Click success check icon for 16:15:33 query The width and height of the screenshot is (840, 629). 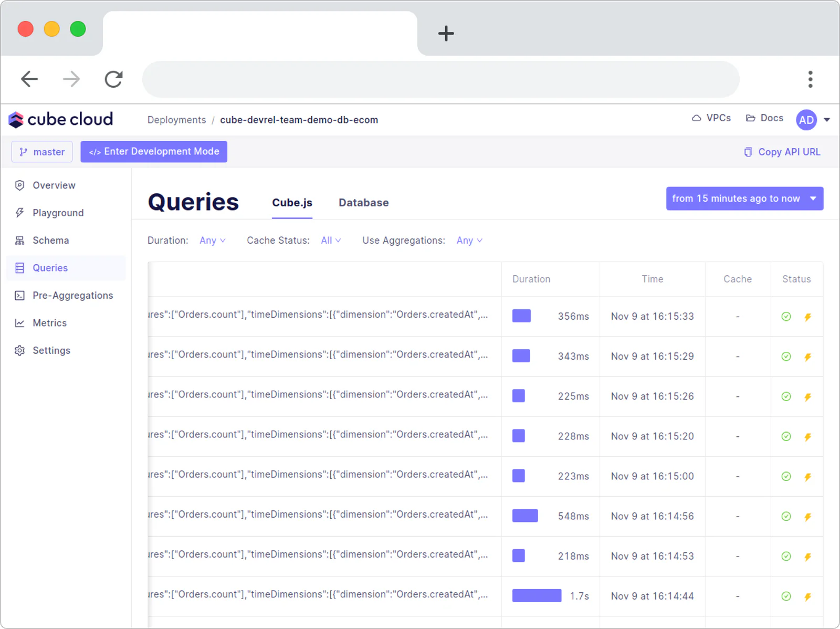(x=786, y=317)
